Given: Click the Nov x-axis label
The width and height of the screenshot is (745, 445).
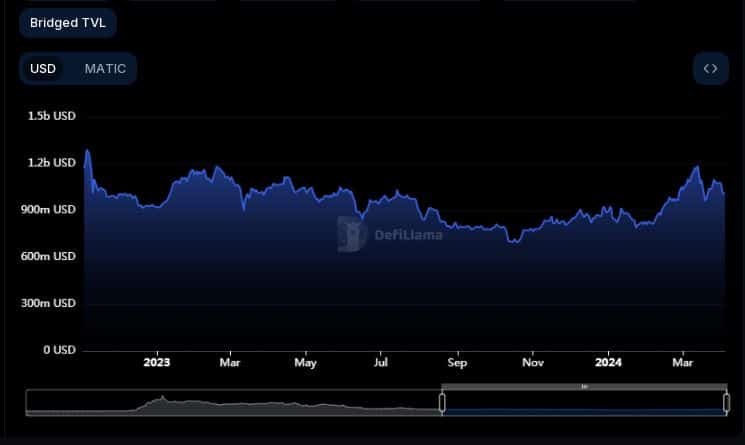Looking at the screenshot, I should [533, 362].
